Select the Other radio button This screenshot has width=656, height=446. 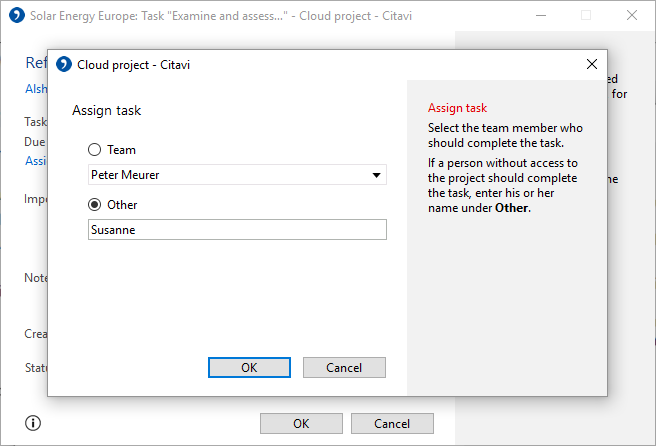click(95, 205)
